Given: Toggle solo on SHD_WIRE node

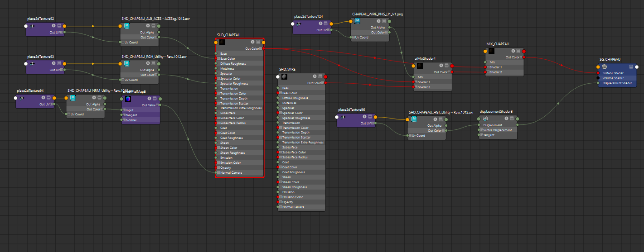Looking at the screenshot, I should [x=315, y=76].
